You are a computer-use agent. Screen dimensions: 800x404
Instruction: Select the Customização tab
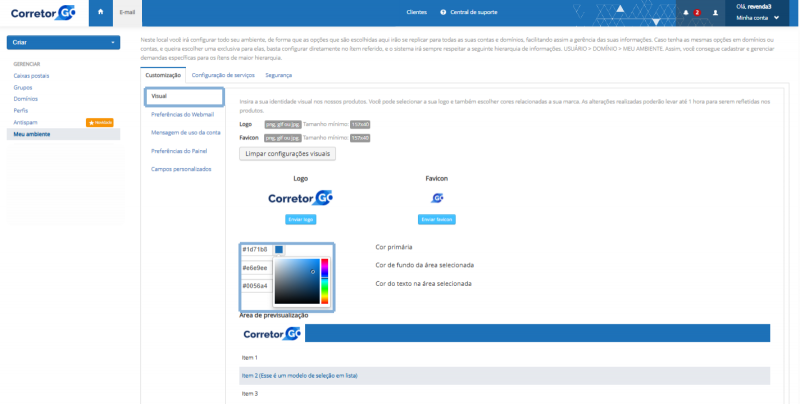point(163,75)
